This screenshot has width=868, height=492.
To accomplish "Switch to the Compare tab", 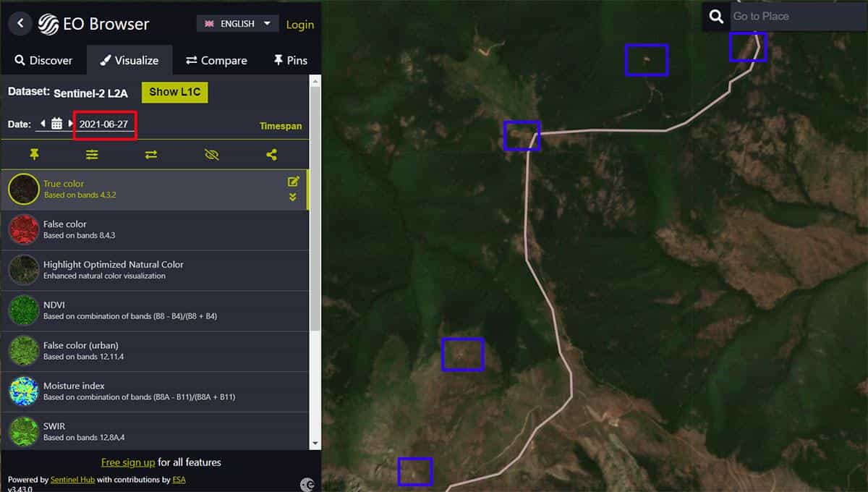I will tap(216, 61).
